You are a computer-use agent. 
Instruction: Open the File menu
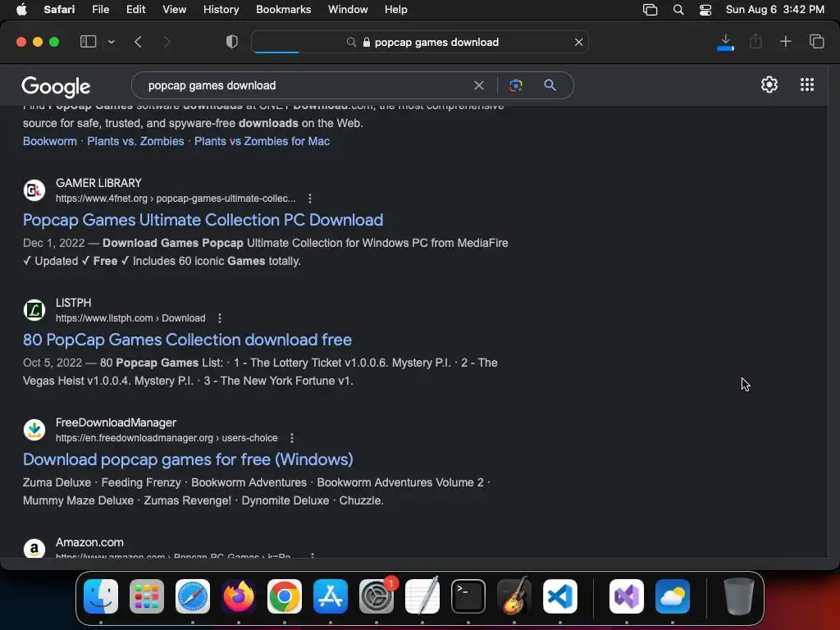100,10
